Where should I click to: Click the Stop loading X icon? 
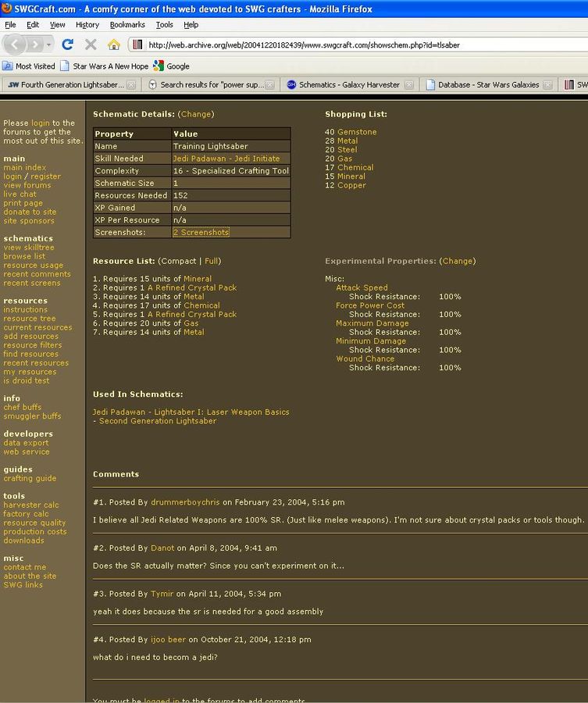[91, 45]
